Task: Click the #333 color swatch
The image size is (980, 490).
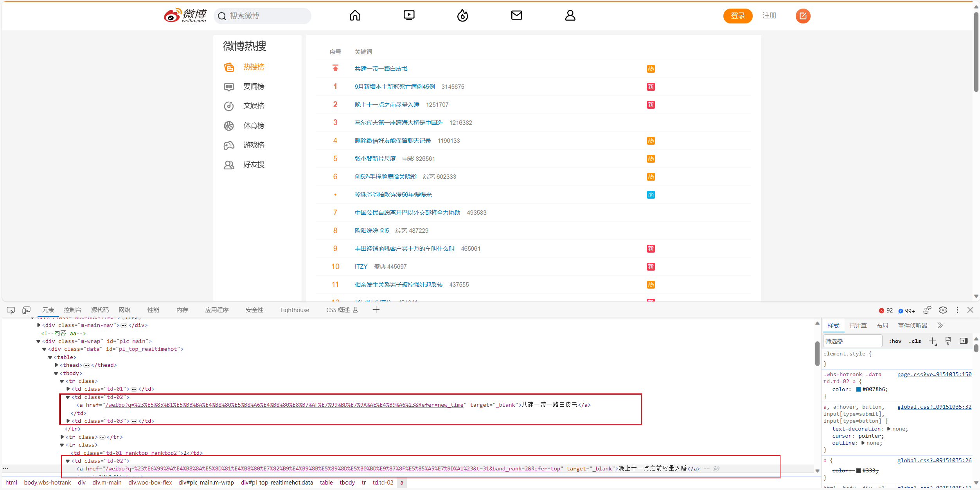Action: 858,470
